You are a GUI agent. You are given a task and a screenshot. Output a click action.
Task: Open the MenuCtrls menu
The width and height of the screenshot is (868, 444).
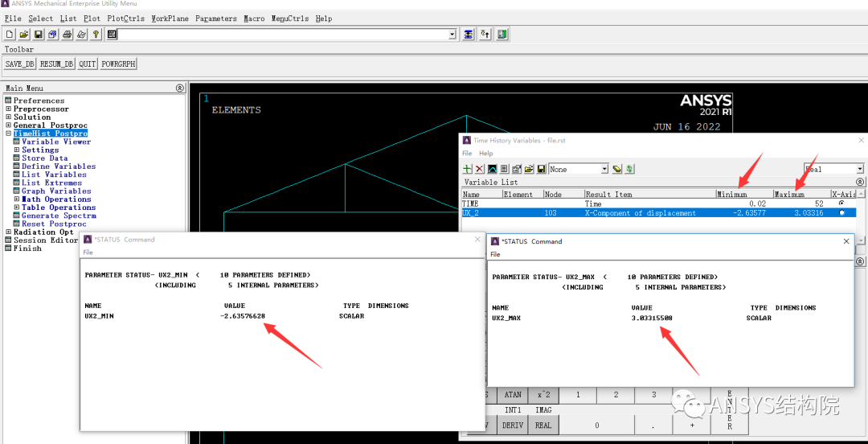pyautogui.click(x=290, y=18)
